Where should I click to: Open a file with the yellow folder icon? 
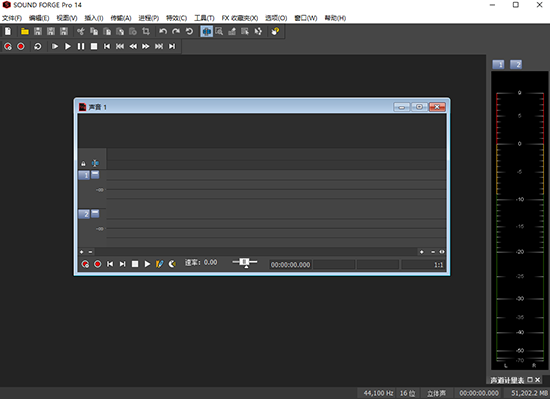25,32
